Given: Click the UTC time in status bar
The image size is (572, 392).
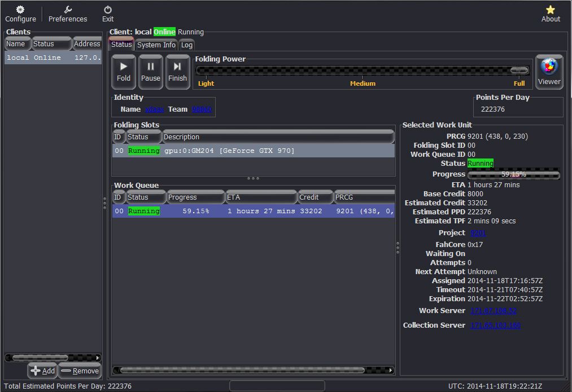Looking at the screenshot, I should click(495, 386).
